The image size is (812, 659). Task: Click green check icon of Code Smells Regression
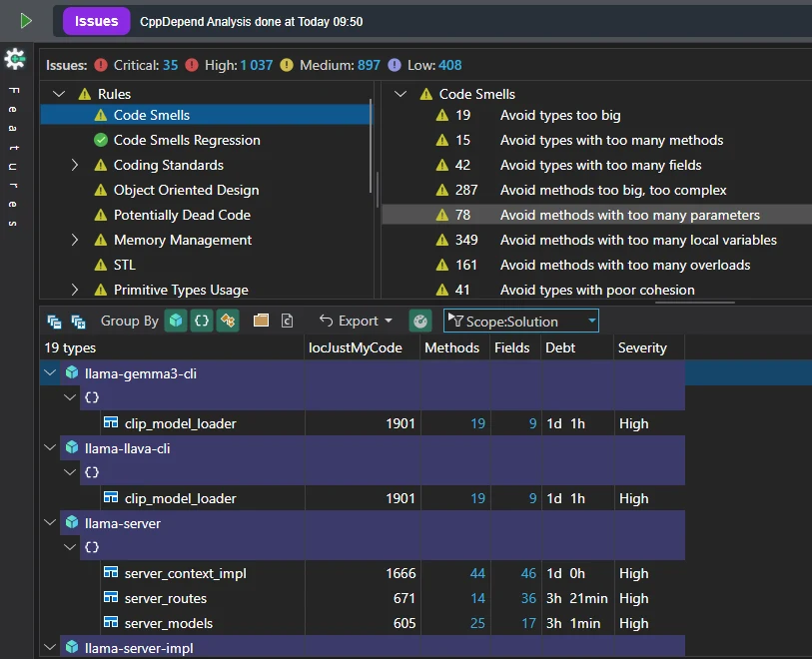pyautogui.click(x=101, y=140)
